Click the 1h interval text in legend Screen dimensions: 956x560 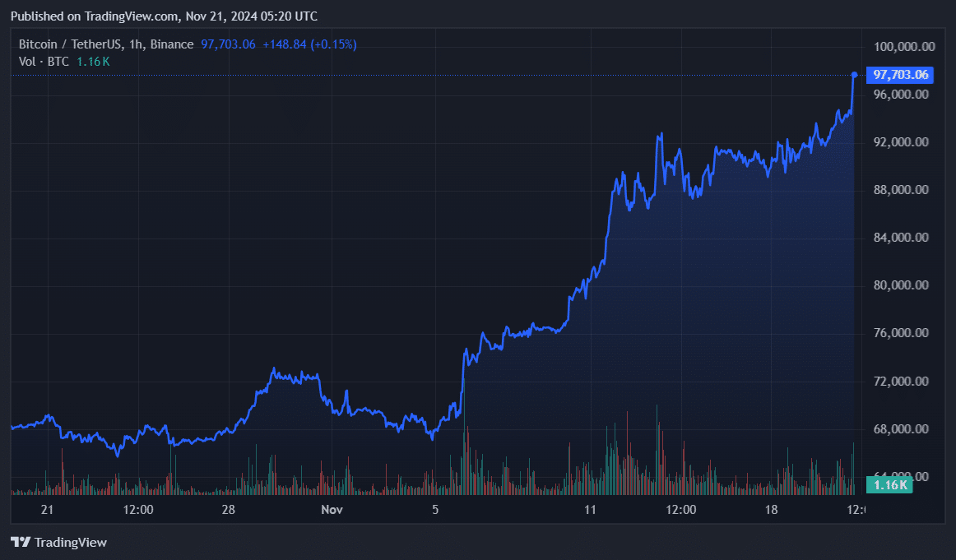(135, 44)
